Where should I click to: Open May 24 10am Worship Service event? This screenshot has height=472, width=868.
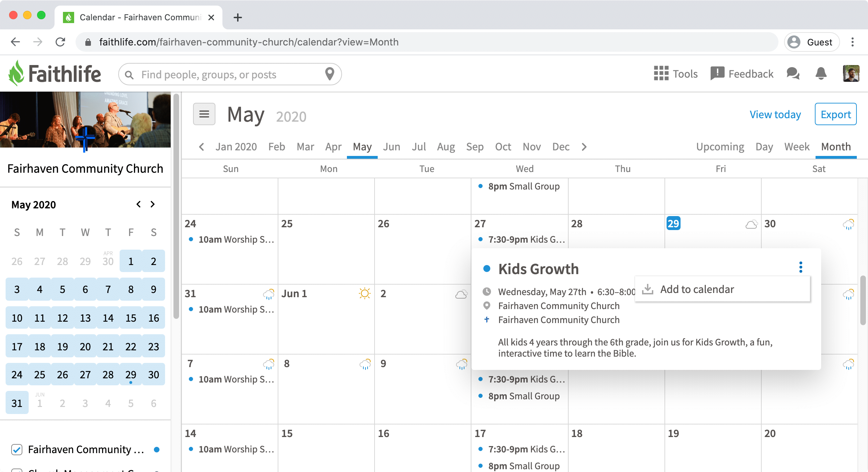[231, 239]
